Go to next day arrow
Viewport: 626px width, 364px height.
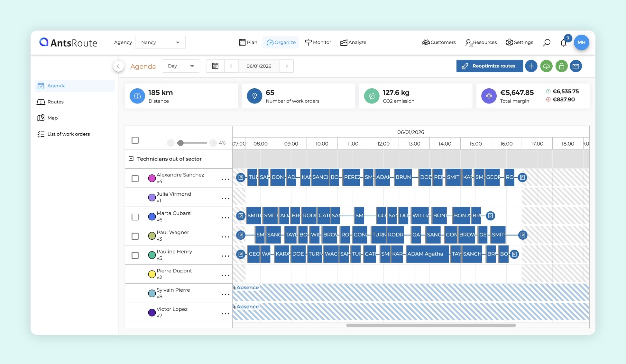click(287, 66)
